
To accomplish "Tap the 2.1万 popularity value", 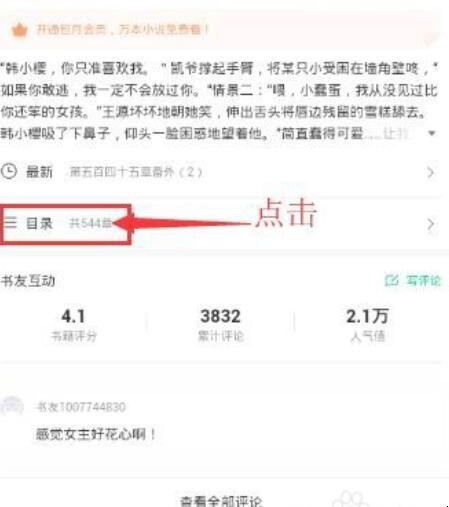I will [x=367, y=316].
